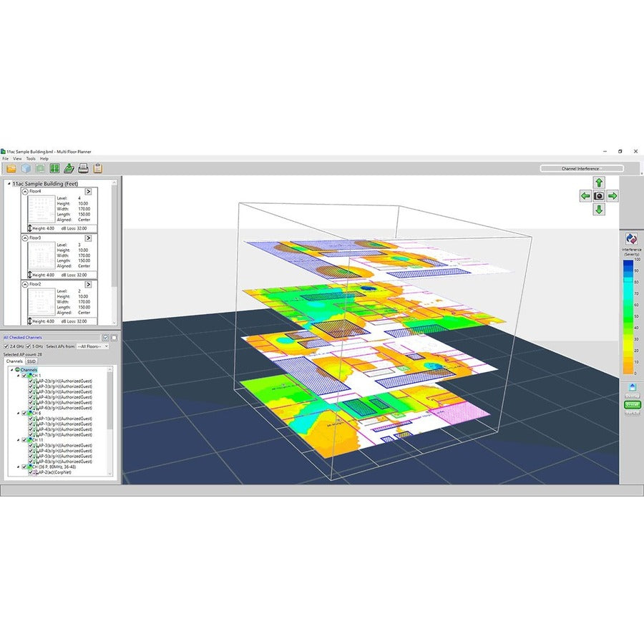Viewport: 644px width, 644px height.
Task: Click the printer icon in the toolbar
Action: pos(83,168)
